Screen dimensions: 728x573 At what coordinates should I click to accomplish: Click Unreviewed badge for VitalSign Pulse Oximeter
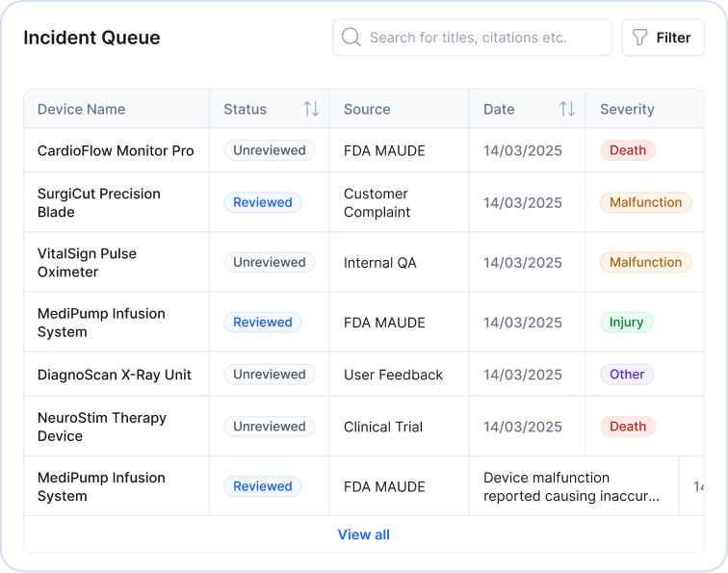(x=270, y=262)
